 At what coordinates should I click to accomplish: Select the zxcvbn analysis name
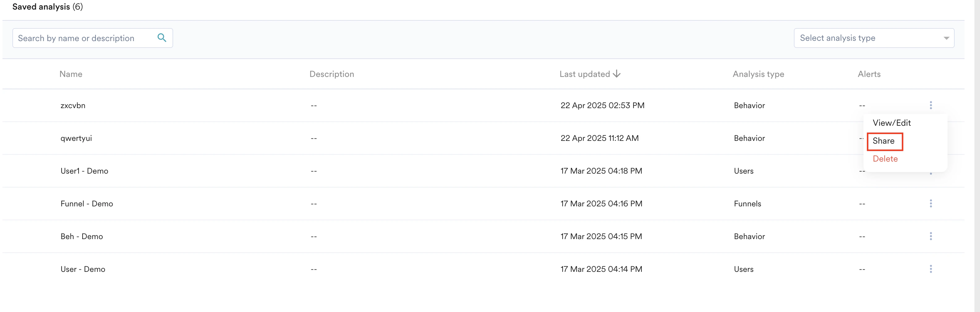click(73, 105)
